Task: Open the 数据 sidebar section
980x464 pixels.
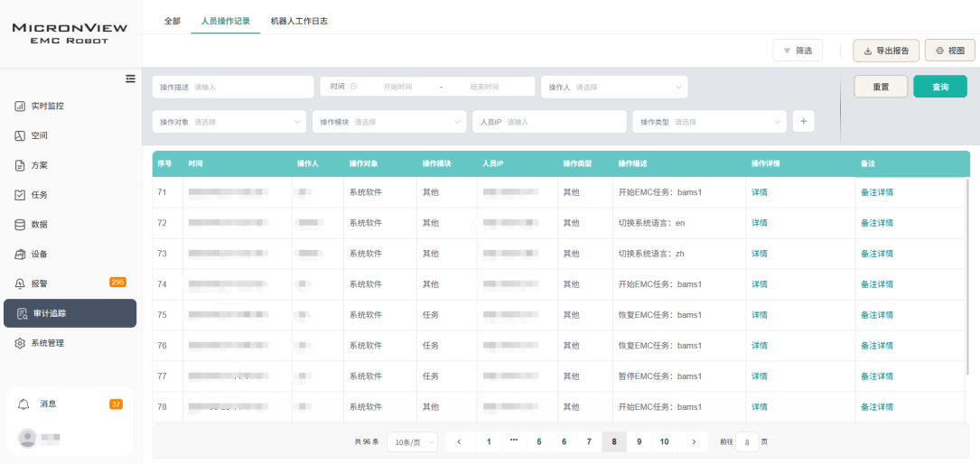Action: 39,224
